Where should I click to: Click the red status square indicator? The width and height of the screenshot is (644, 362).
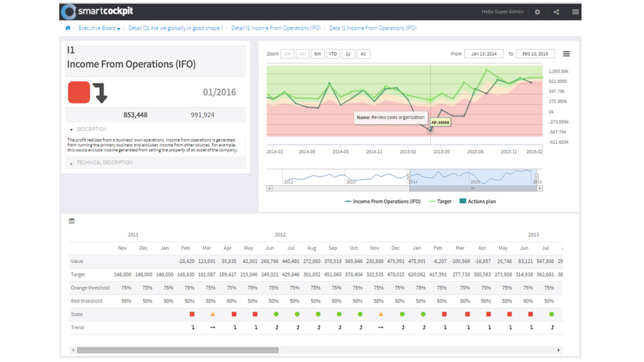point(79,92)
